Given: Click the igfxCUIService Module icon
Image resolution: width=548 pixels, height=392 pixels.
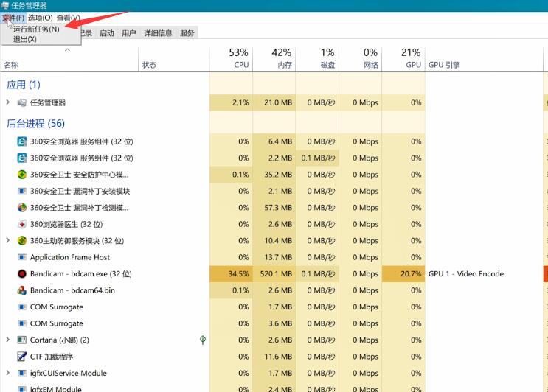Looking at the screenshot, I should 21,373.
